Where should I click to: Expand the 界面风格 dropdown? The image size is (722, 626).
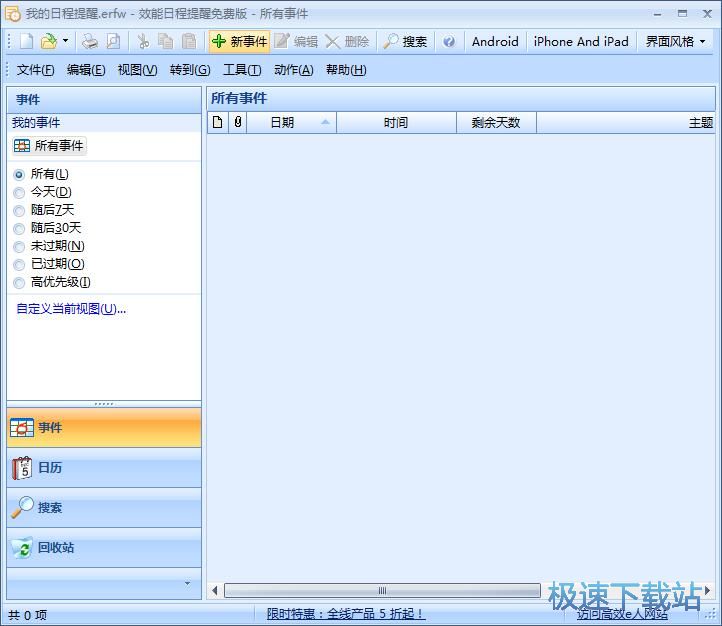pyautogui.click(x=676, y=41)
